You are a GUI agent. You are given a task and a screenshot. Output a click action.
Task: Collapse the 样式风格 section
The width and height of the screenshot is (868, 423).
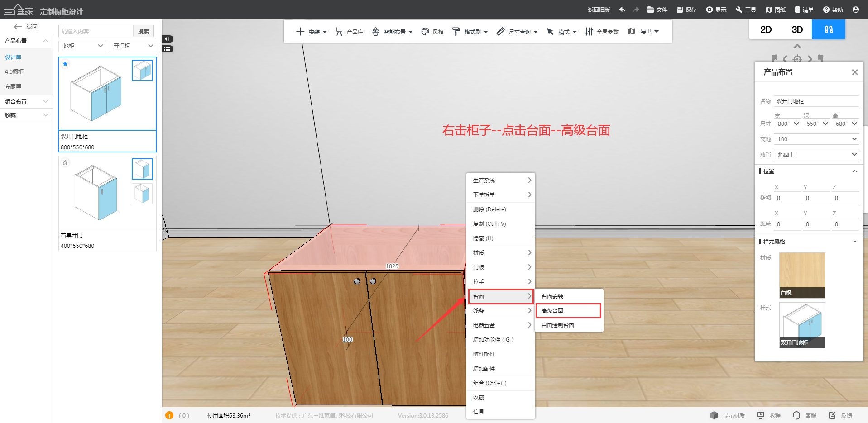855,242
